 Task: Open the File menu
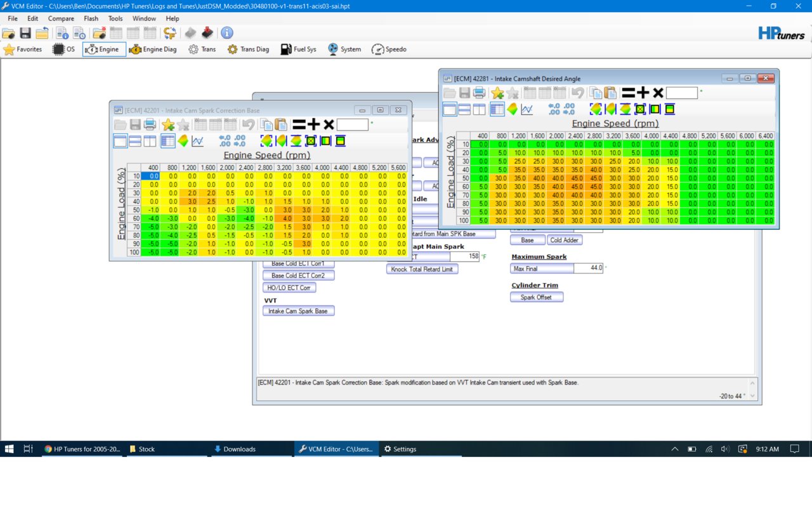(x=13, y=18)
